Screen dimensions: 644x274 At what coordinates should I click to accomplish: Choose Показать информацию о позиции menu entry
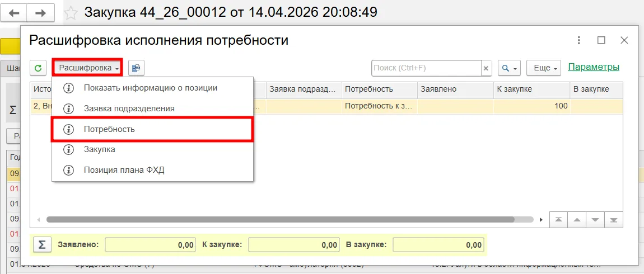[152, 88]
